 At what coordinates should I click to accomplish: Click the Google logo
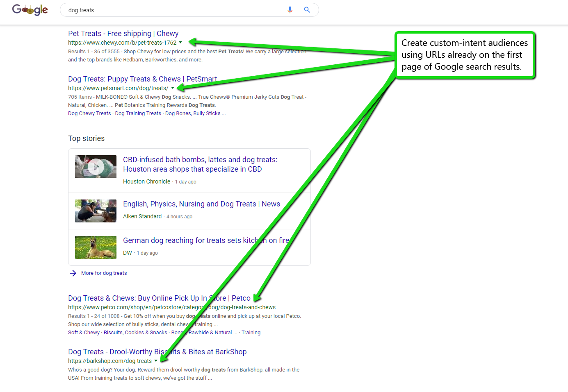coord(30,10)
